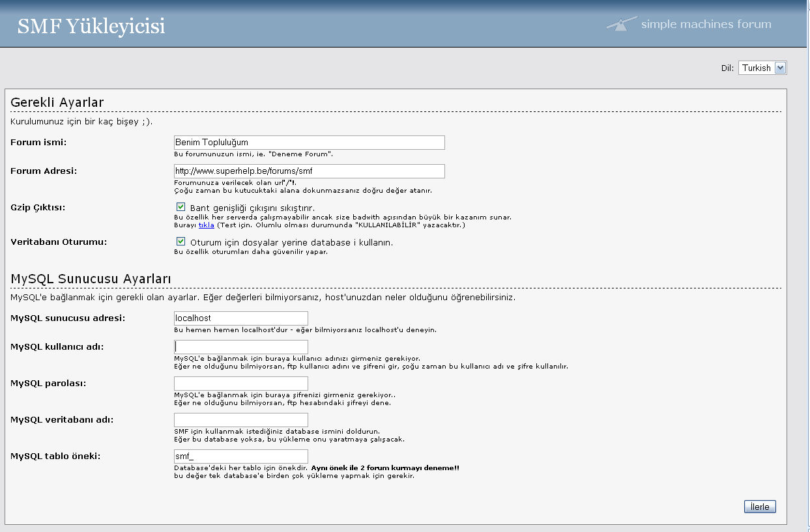Click the 'MySQL tablo öneki:' label
Viewport: 810px width, 532px height.
pos(55,456)
